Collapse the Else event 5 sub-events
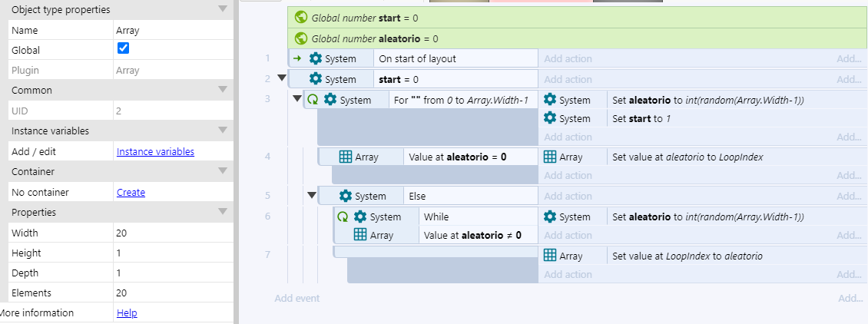This screenshot has height=324, width=868. pyautogui.click(x=311, y=196)
